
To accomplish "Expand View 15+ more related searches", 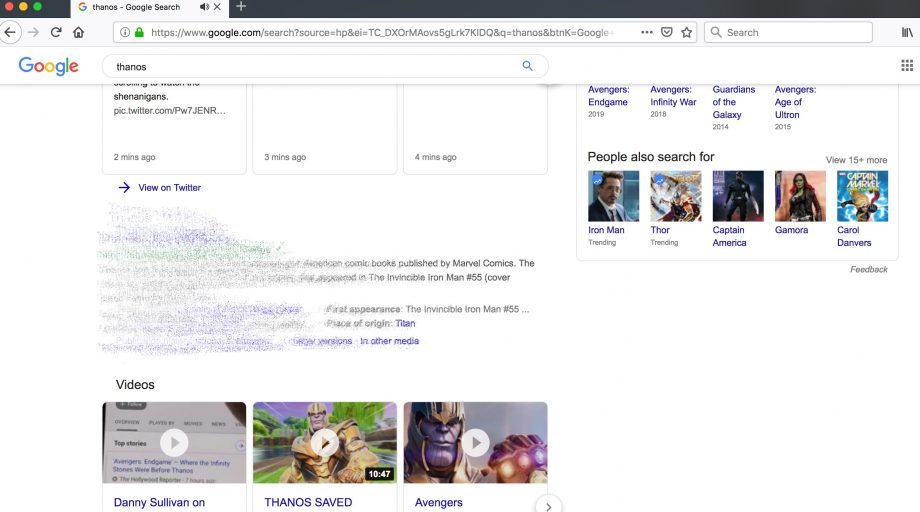I will coord(856,160).
